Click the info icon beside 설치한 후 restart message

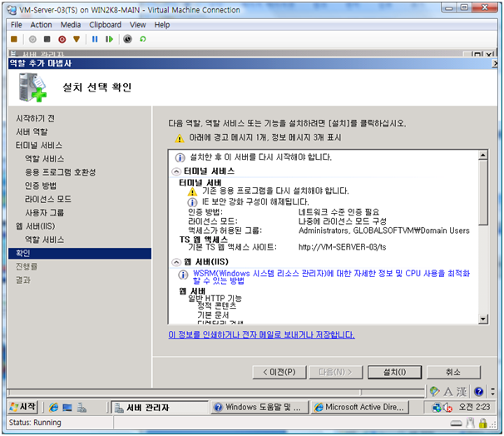(x=180, y=157)
